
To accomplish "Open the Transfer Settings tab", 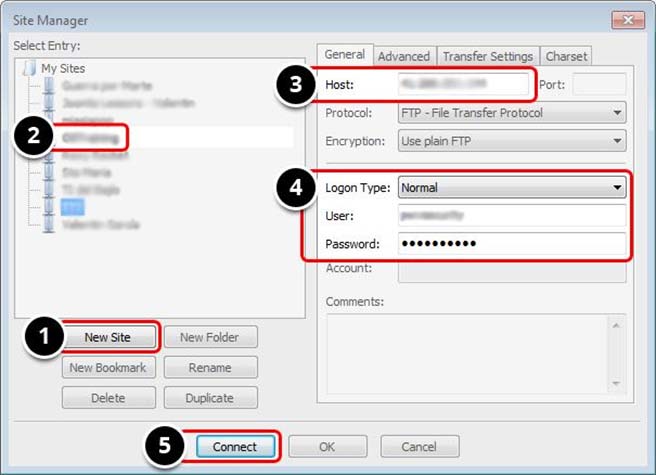I will [488, 56].
